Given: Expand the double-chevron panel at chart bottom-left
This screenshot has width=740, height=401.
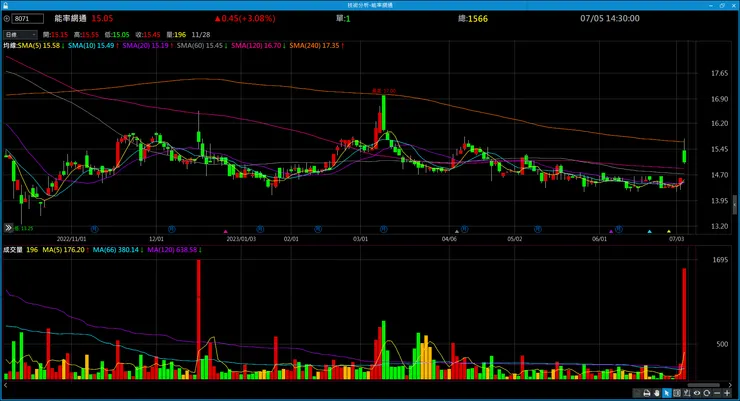Looking at the screenshot, I should click(x=8, y=228).
